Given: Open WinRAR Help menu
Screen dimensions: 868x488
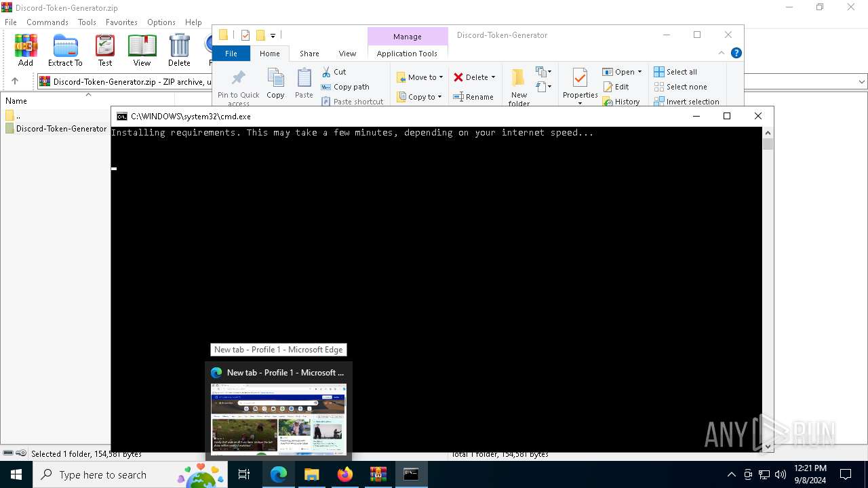Looking at the screenshot, I should pos(193,22).
